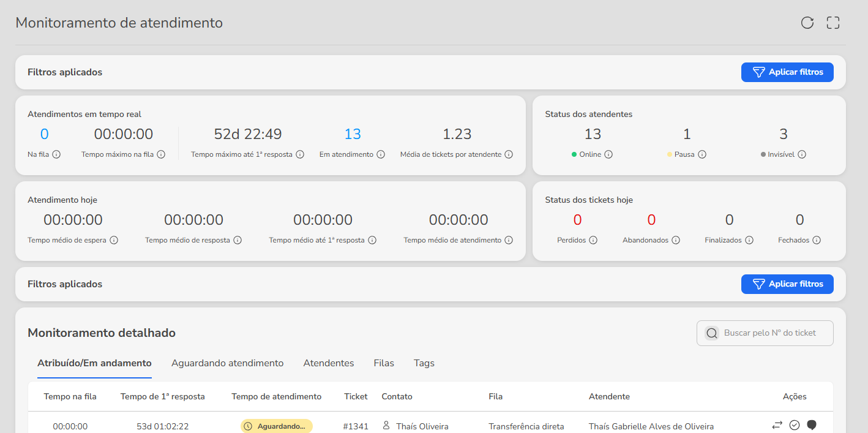The image size is (868, 433).
Task: Show info for 'Na fila' metric
Action: click(56, 154)
